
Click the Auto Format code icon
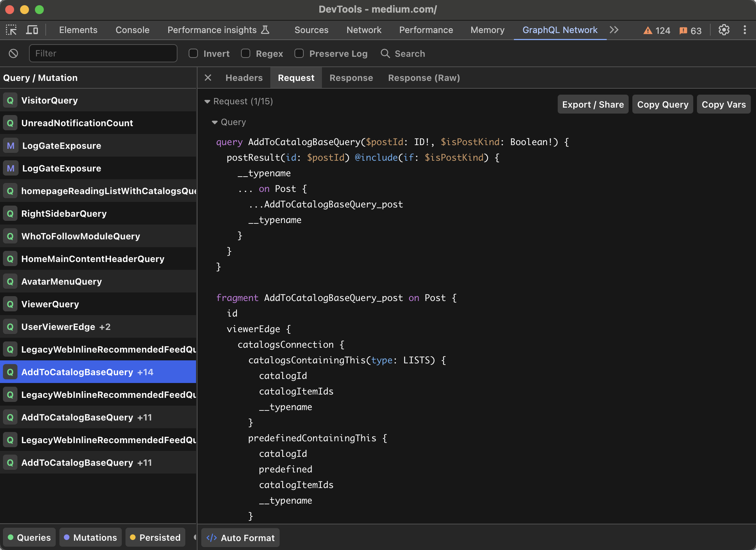pyautogui.click(x=212, y=537)
